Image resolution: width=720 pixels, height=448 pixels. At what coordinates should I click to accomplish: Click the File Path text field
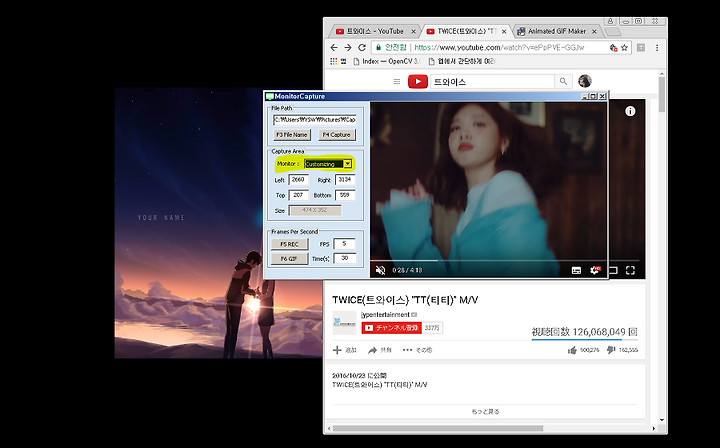click(x=315, y=120)
